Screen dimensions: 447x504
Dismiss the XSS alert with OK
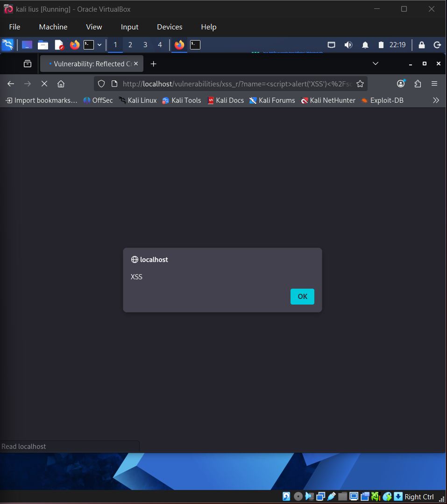[x=302, y=296]
